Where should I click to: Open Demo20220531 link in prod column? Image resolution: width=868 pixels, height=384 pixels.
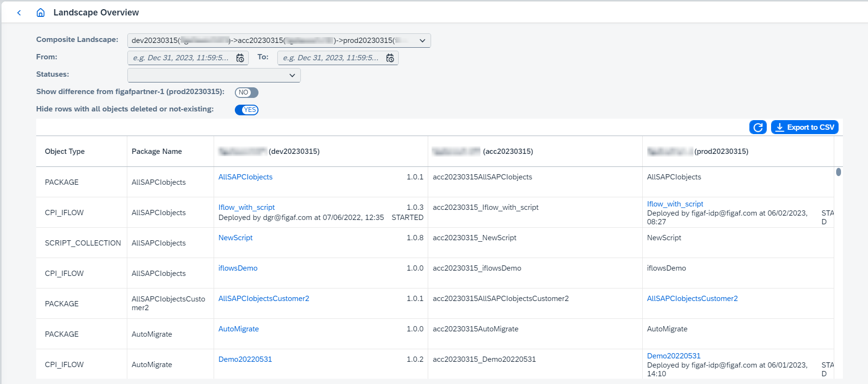(674, 356)
